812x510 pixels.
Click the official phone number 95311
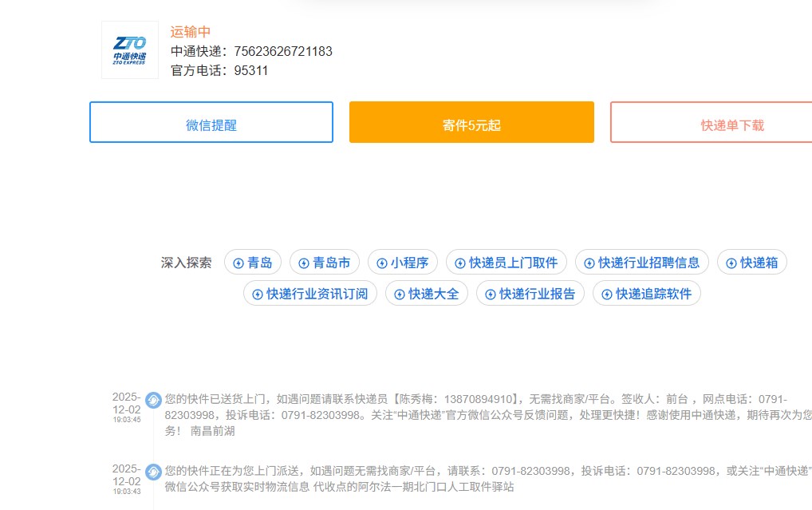click(251, 70)
